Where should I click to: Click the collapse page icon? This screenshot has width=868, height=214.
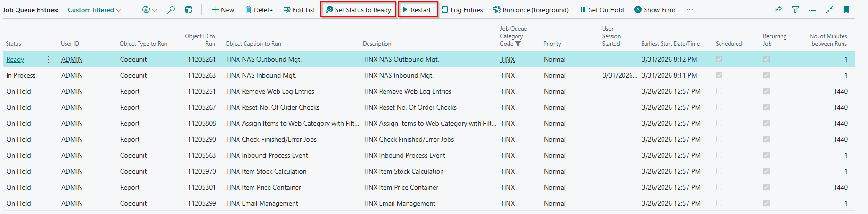click(829, 9)
